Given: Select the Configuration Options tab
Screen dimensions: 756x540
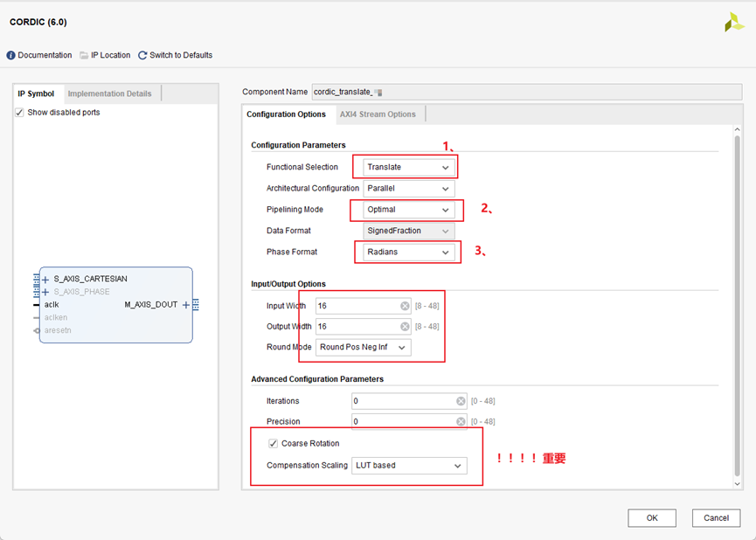Looking at the screenshot, I should coord(287,114).
